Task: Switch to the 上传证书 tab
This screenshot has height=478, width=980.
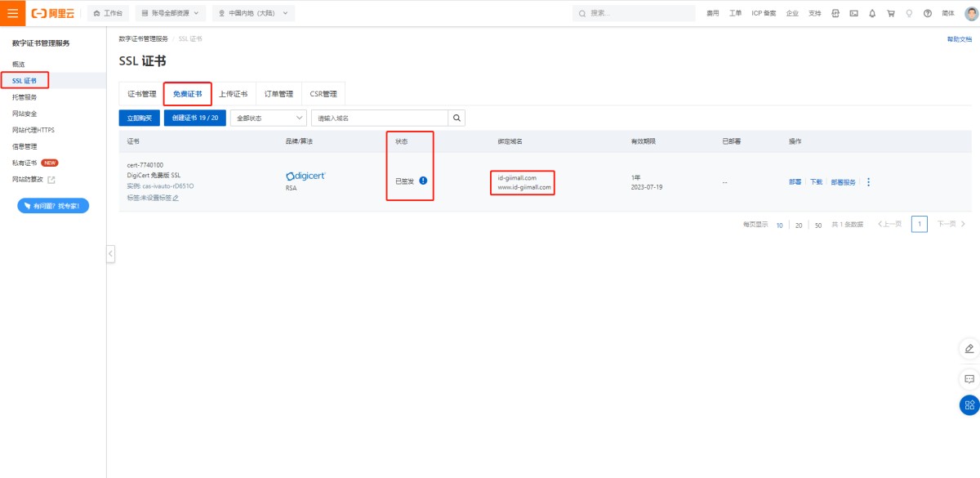Action: [233, 94]
